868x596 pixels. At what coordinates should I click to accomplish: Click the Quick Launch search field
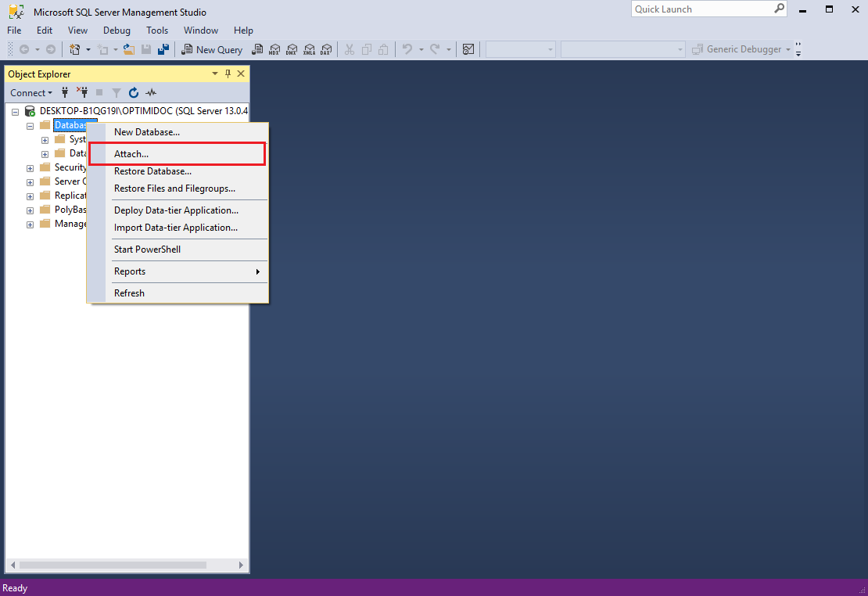tap(701, 9)
